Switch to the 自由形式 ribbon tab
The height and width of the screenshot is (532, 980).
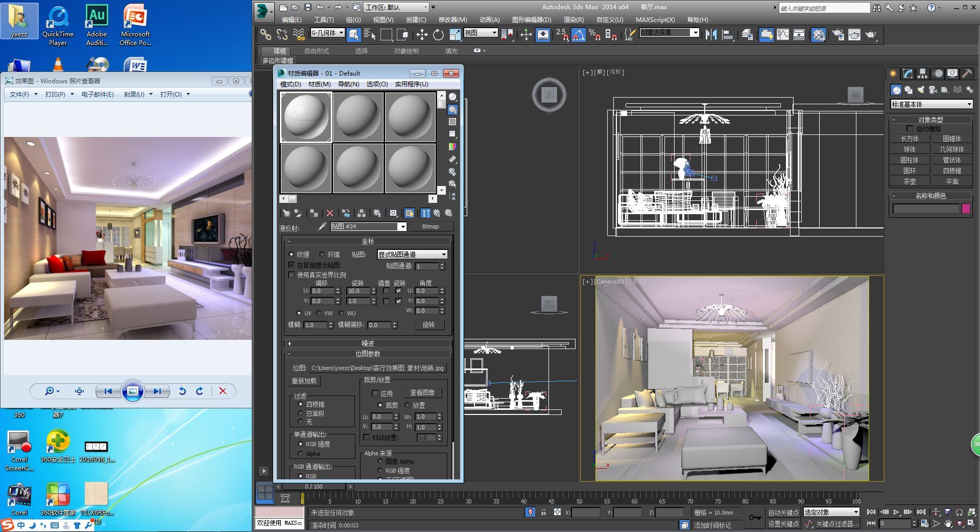pos(317,51)
